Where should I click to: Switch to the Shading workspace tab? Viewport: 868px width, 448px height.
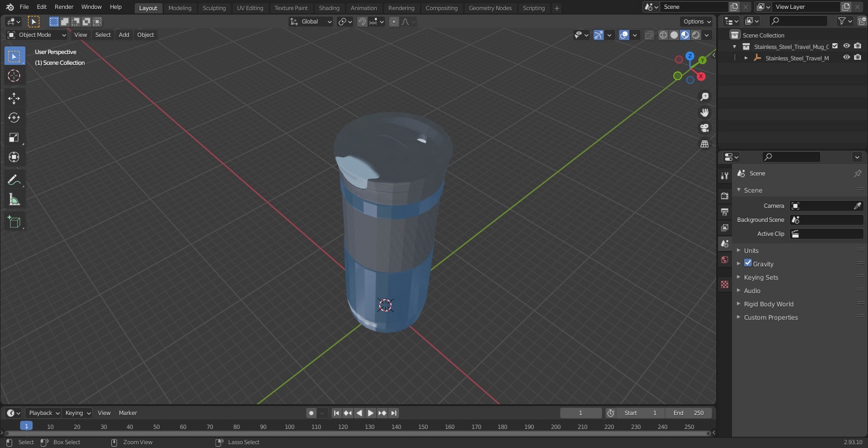tap(329, 8)
